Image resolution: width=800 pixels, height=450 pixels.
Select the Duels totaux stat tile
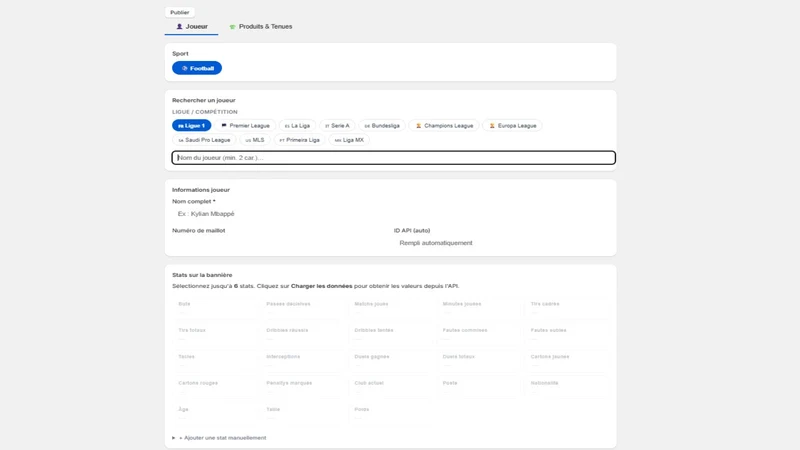pyautogui.click(x=479, y=361)
